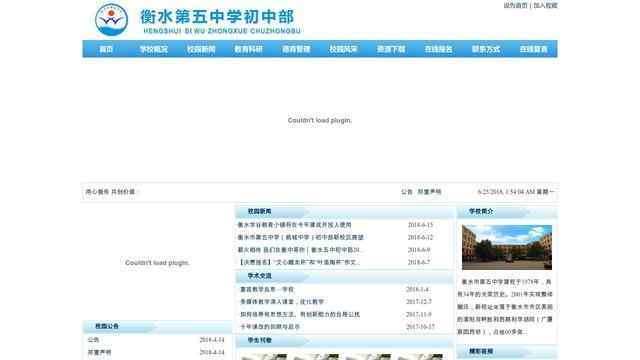
Task: Open 校园风采 from the navigation bar
Action: 343,49
